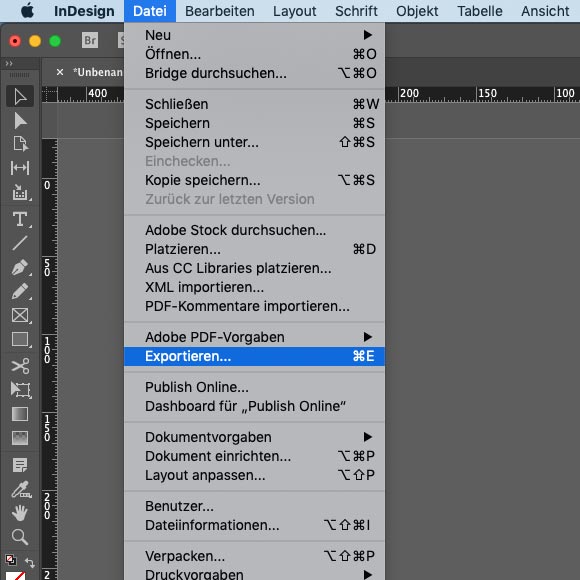This screenshot has height=580, width=580.
Task: Select the Zoom tool
Action: (x=20, y=537)
